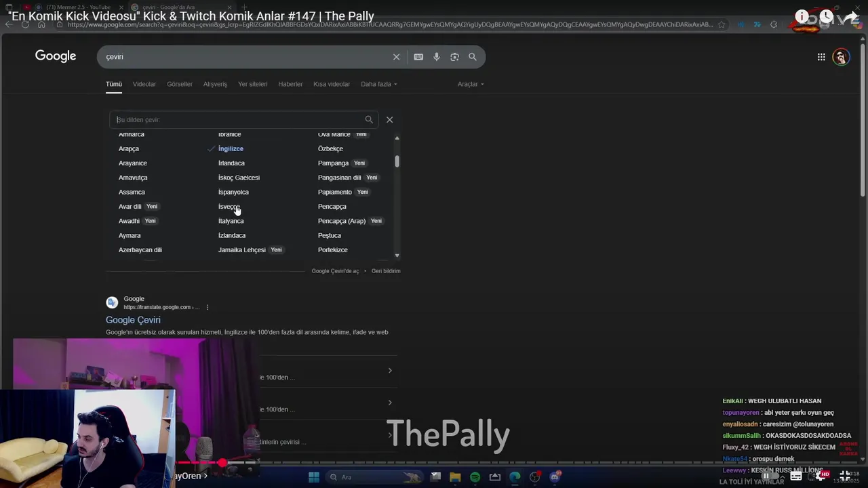The image size is (868, 488).
Task: Search by image with Google Lens
Action: (454, 57)
